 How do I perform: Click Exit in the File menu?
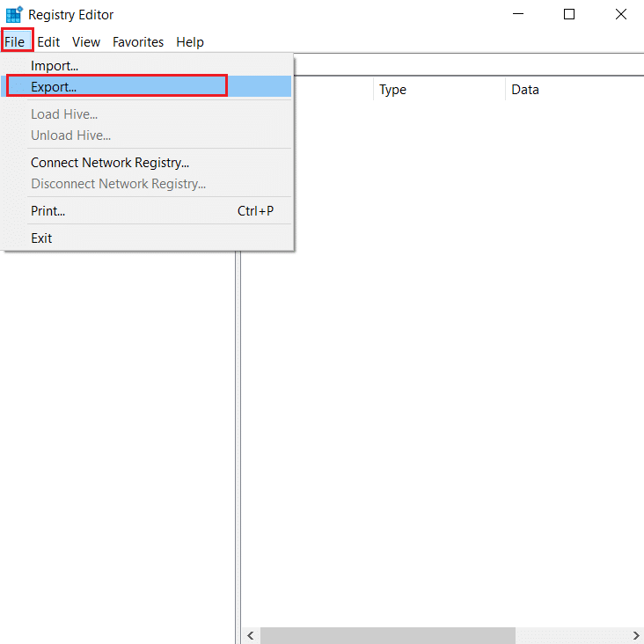point(147,238)
